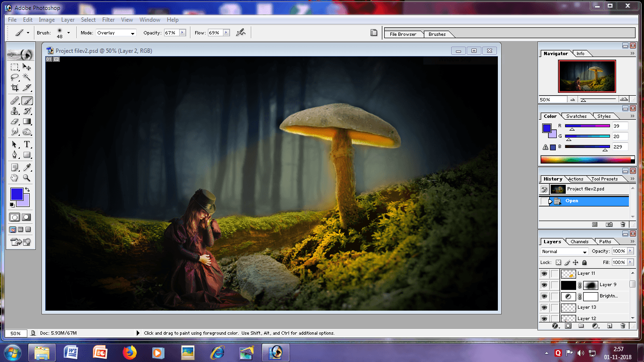644x362 pixels.
Task: Activate the Lasso tool
Action: pyautogui.click(x=15, y=76)
